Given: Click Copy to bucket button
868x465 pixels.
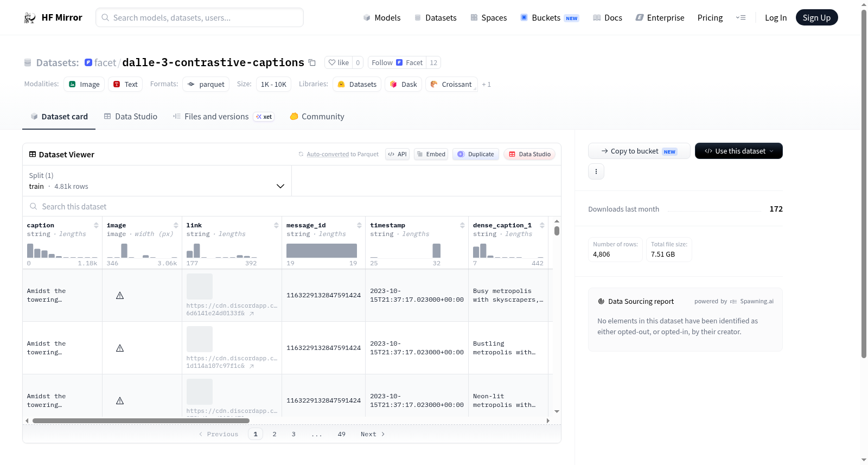Looking at the screenshot, I should [639, 151].
